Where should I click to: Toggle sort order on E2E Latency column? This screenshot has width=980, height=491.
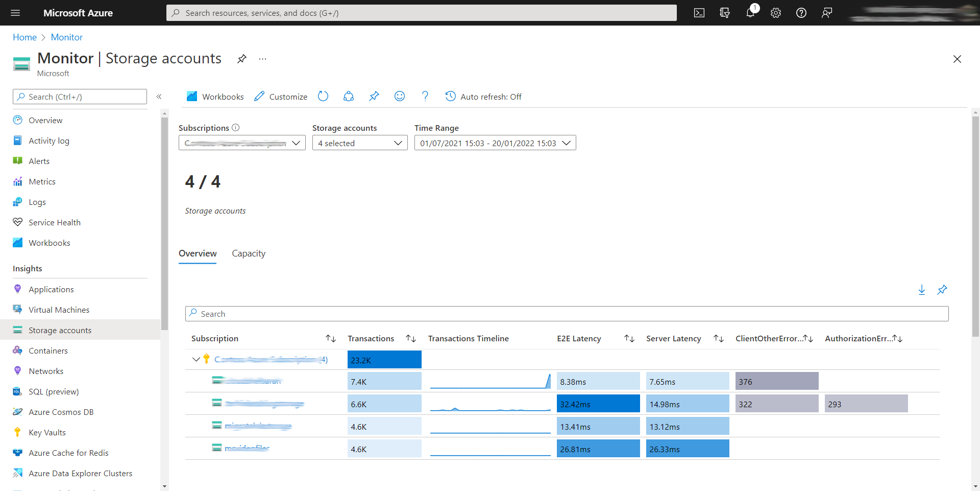[x=629, y=338]
